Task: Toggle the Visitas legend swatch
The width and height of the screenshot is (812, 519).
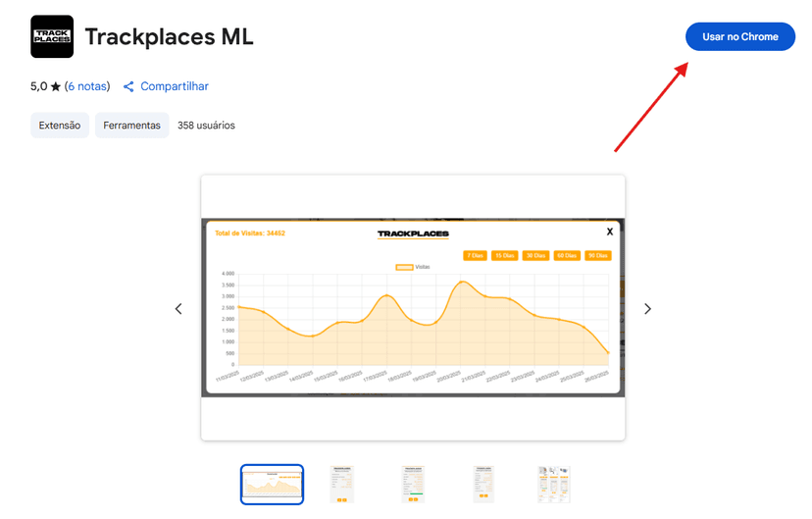Action: pyautogui.click(x=404, y=267)
